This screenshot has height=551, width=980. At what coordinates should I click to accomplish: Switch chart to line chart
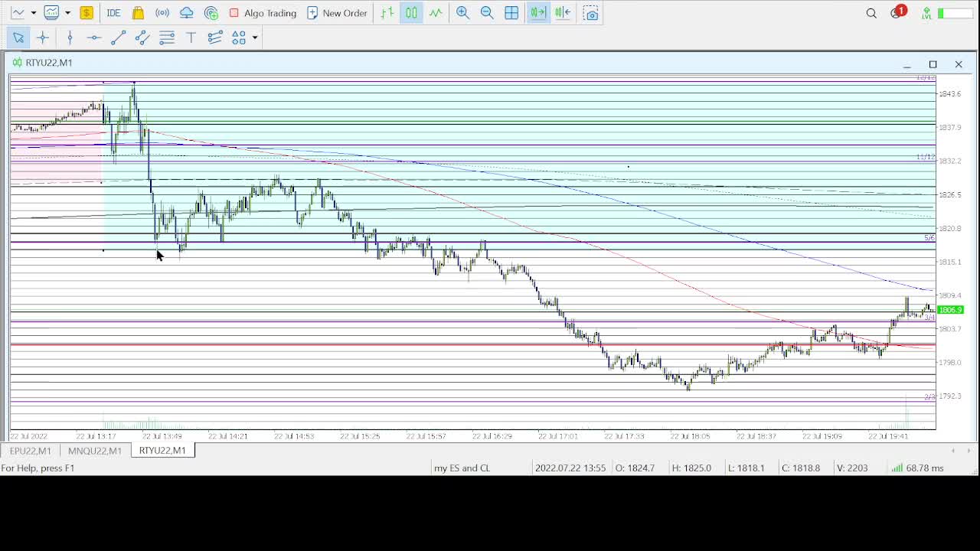(436, 13)
